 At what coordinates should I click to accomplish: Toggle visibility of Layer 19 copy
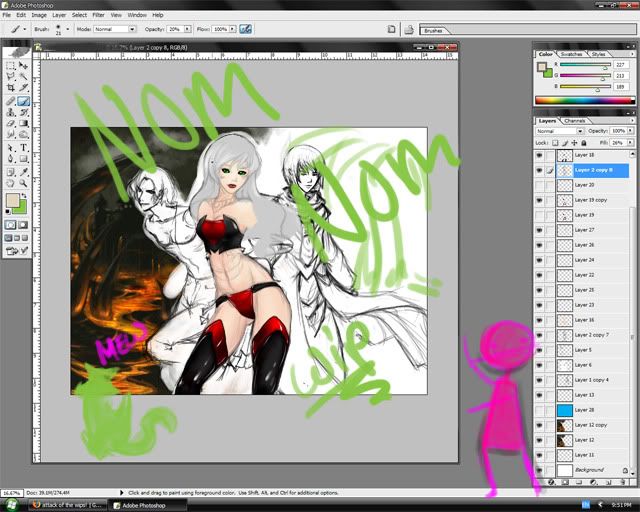pos(540,200)
